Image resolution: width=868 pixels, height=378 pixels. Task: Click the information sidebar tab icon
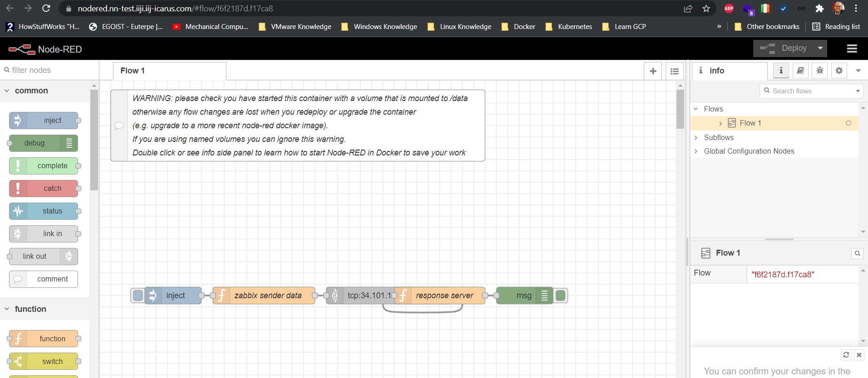781,71
